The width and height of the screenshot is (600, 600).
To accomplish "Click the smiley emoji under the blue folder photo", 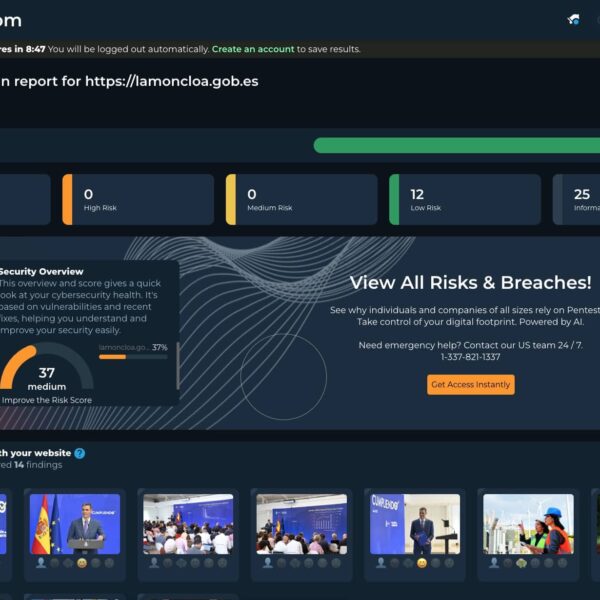I will click(x=422, y=563).
